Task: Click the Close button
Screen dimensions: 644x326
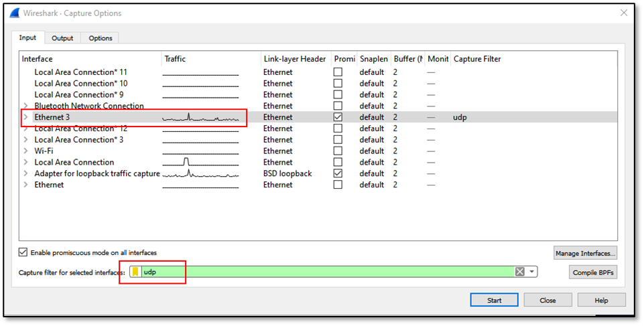Action: pyautogui.click(x=548, y=300)
